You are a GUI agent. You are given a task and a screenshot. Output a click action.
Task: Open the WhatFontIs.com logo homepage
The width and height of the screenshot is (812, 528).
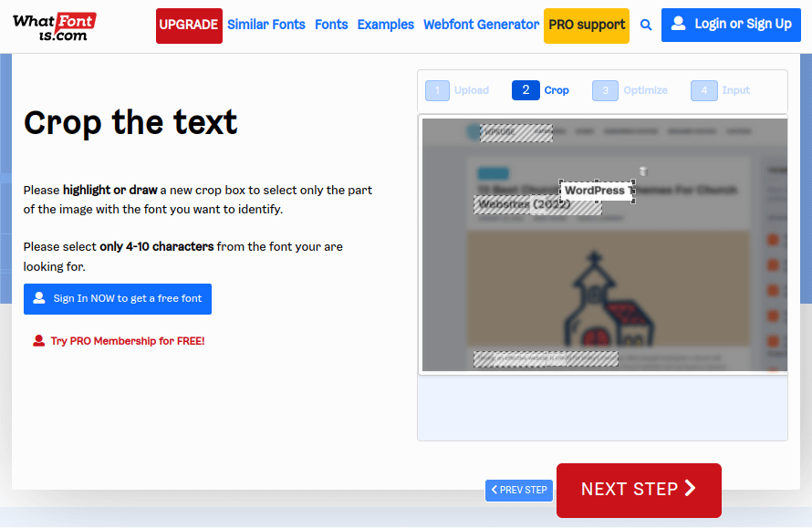click(55, 27)
